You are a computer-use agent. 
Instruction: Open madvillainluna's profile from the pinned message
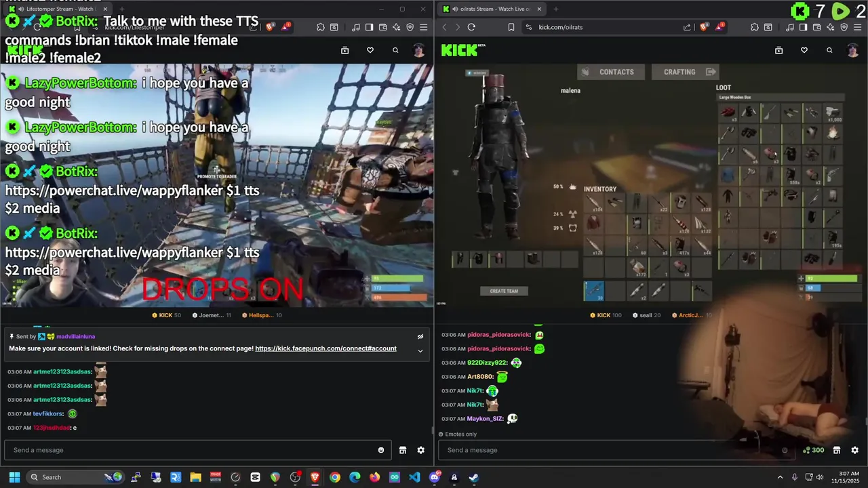[75, 336]
